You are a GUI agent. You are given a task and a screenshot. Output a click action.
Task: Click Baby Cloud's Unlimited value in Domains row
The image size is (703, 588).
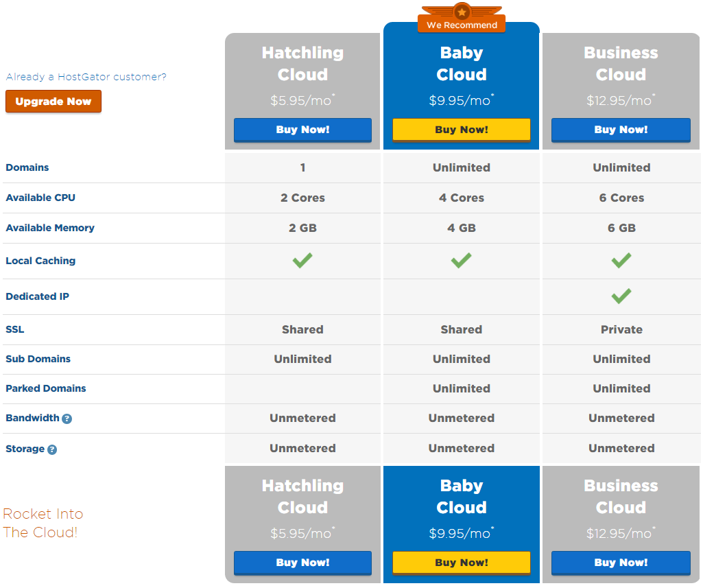tap(462, 167)
